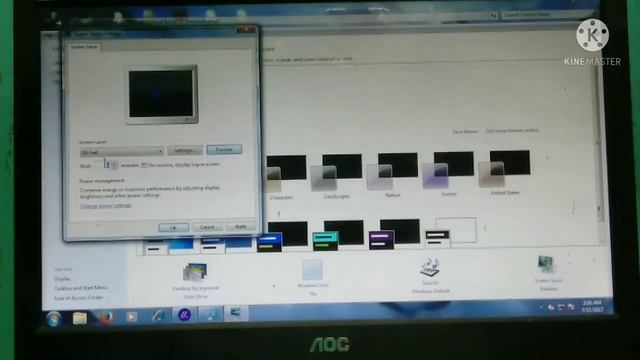Choose the purple High Contrast Black theme
The height and width of the screenshot is (360, 640).
[394, 234]
